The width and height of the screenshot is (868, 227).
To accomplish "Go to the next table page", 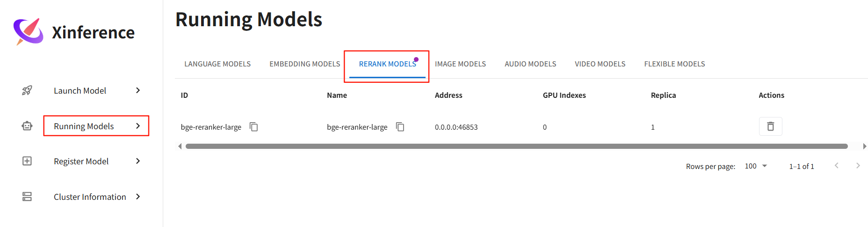I will point(858,166).
